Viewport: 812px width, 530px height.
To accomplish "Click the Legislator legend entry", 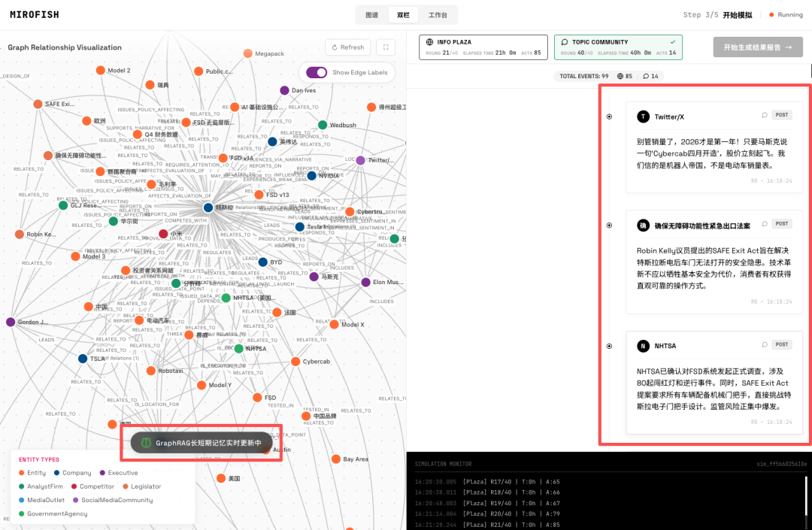I will coord(142,486).
